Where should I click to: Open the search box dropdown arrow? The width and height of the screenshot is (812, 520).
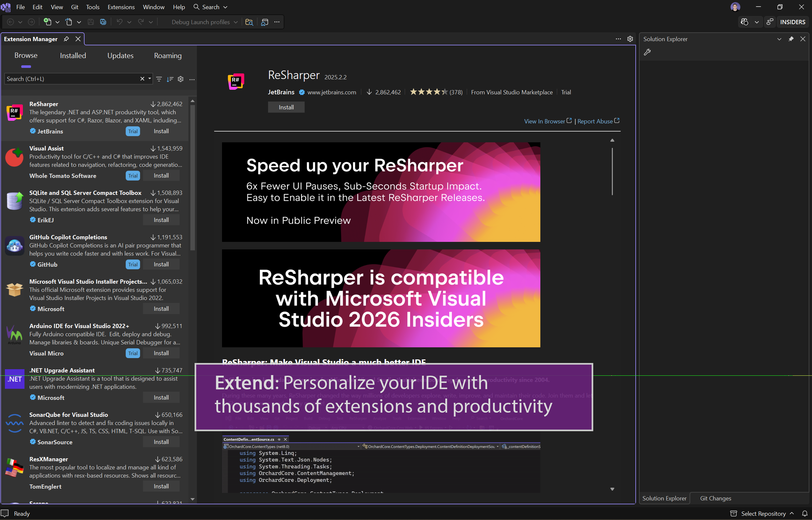click(x=149, y=79)
